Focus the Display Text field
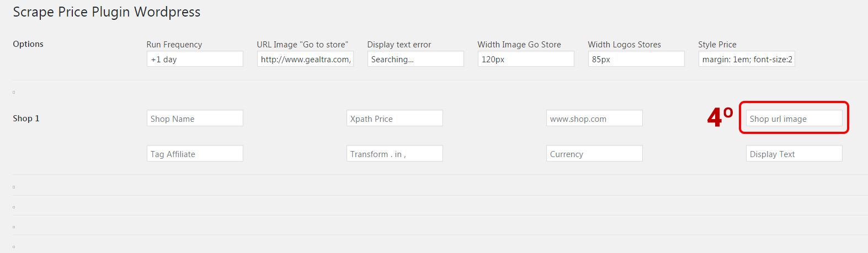The height and width of the screenshot is (253, 868). pyautogui.click(x=794, y=154)
